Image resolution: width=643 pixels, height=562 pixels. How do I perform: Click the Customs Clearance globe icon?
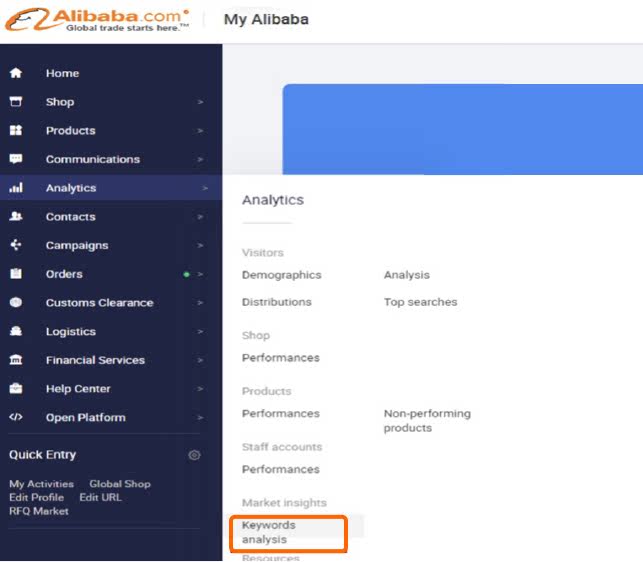[x=16, y=302]
